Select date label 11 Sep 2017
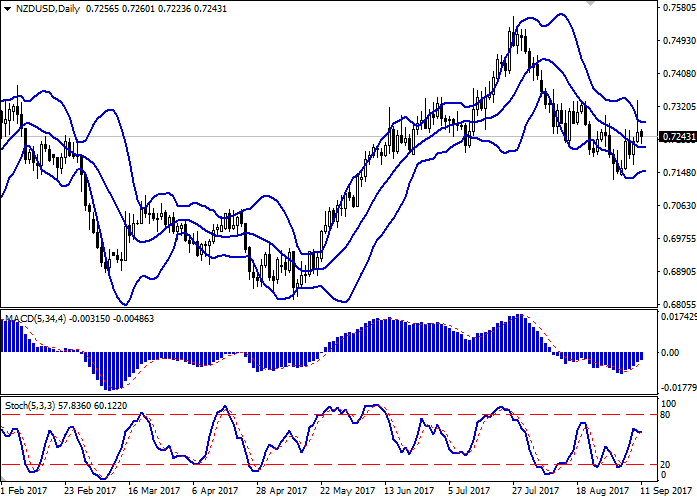The image size is (697, 498). (x=666, y=491)
